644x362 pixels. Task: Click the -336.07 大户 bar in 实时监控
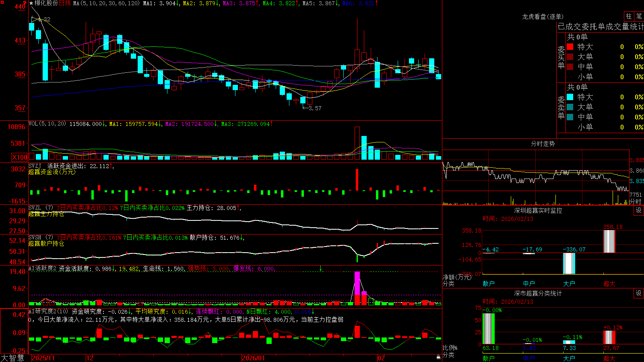(x=569, y=263)
